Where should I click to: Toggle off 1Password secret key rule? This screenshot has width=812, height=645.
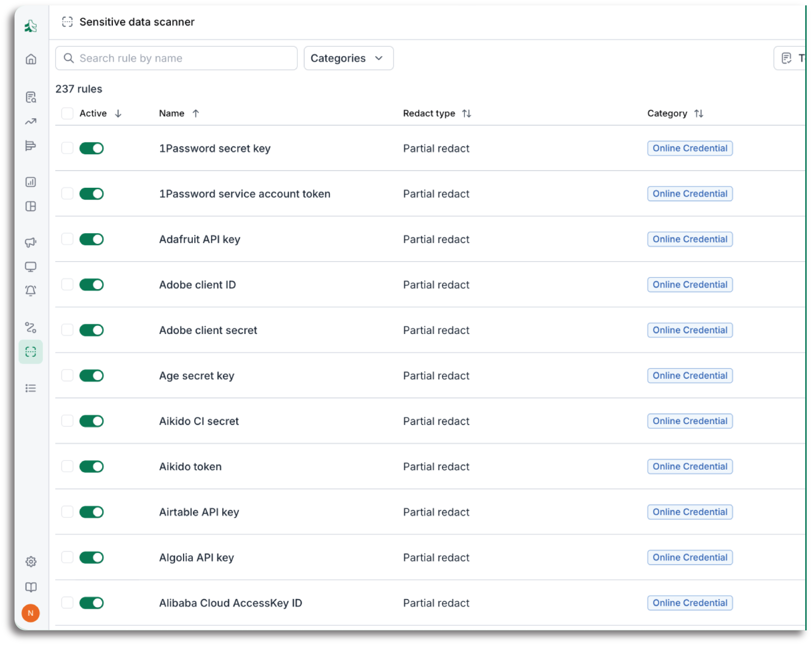click(91, 148)
